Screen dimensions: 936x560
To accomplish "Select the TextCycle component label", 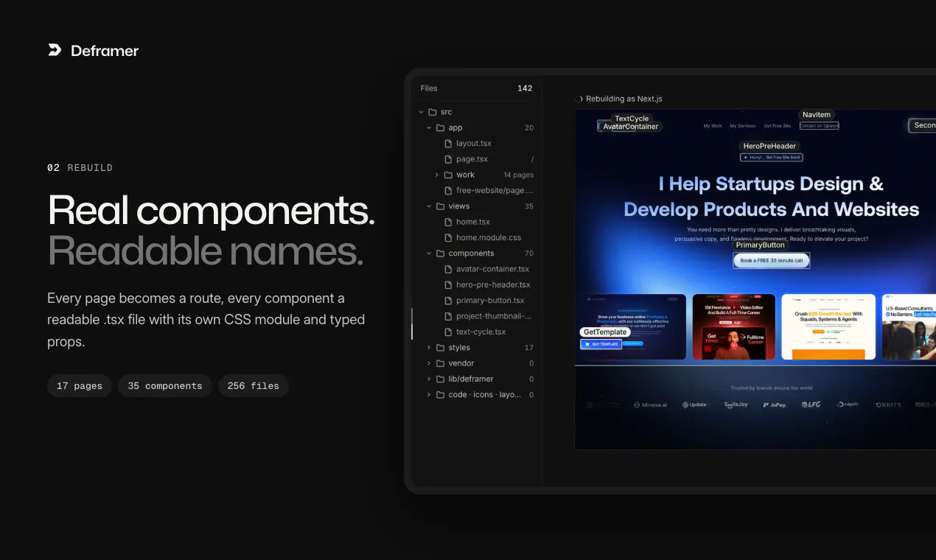I will pos(632,119).
